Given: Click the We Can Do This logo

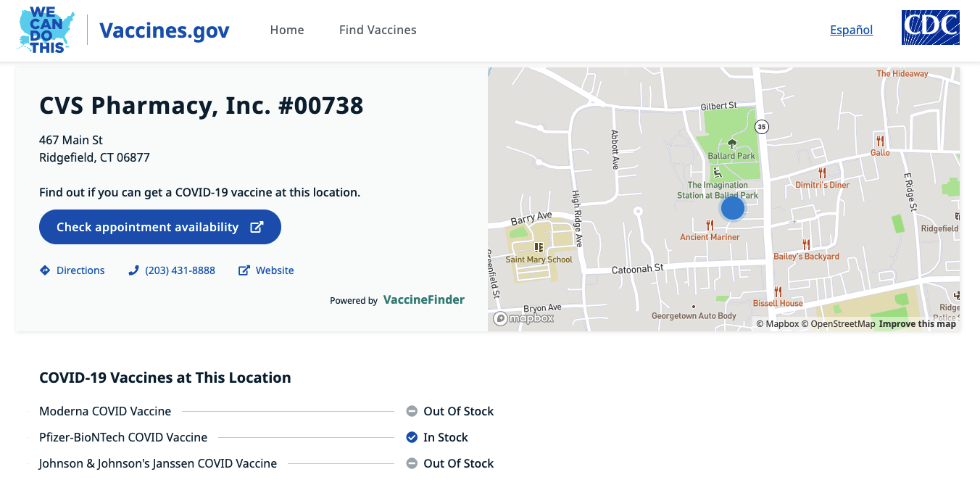Looking at the screenshot, I should pos(45,30).
